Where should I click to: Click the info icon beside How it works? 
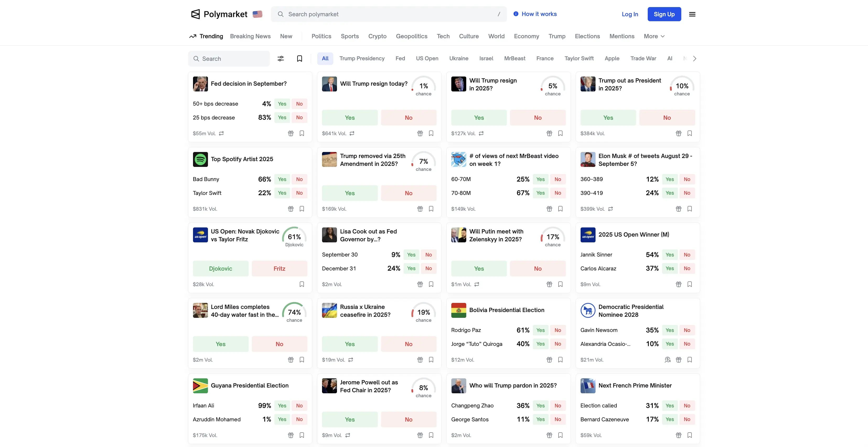coord(516,14)
